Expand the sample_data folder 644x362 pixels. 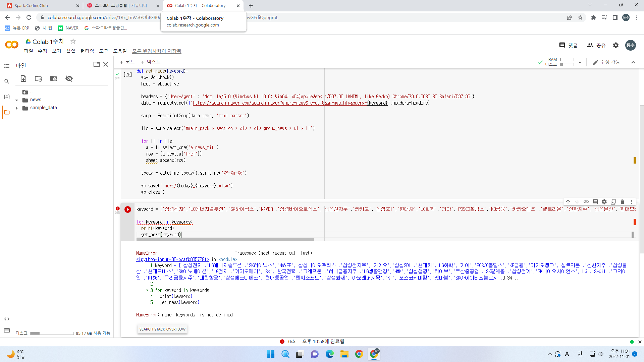17,108
